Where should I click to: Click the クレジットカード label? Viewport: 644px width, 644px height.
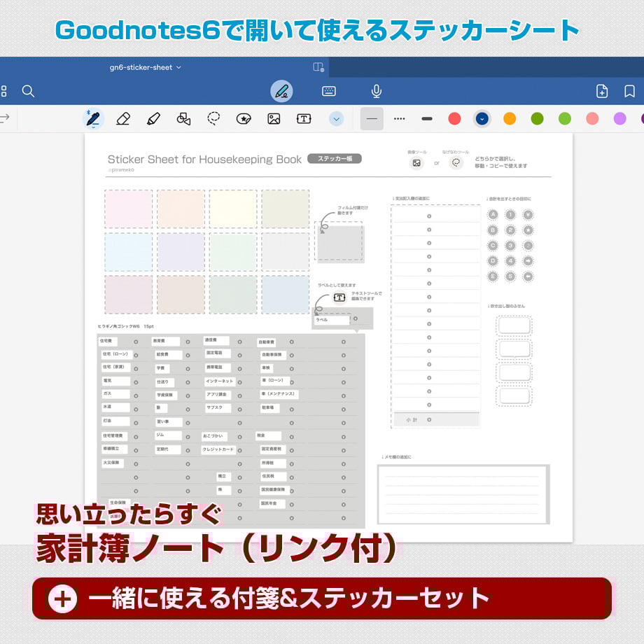click(x=218, y=449)
